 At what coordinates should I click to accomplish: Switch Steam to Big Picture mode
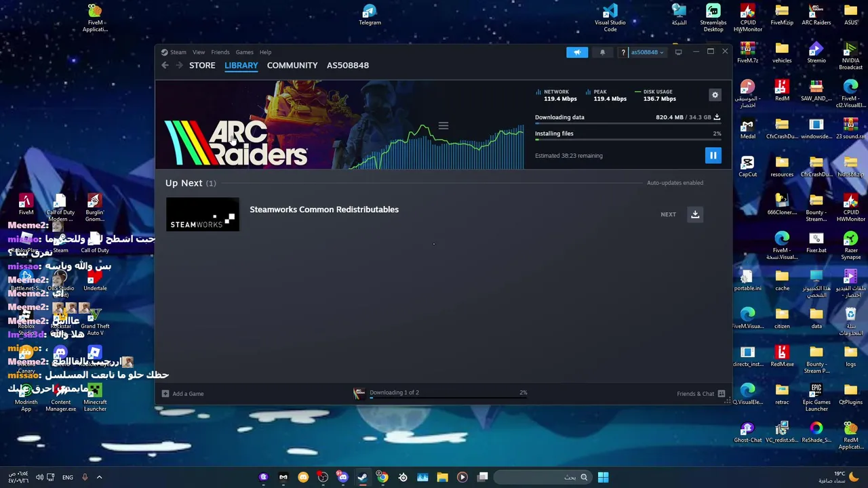[x=678, y=52]
